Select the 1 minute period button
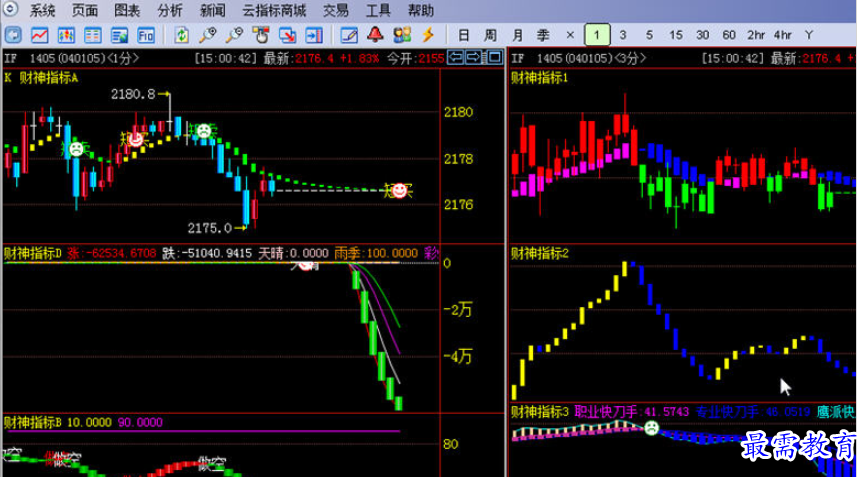This screenshot has width=865, height=477. [597, 35]
